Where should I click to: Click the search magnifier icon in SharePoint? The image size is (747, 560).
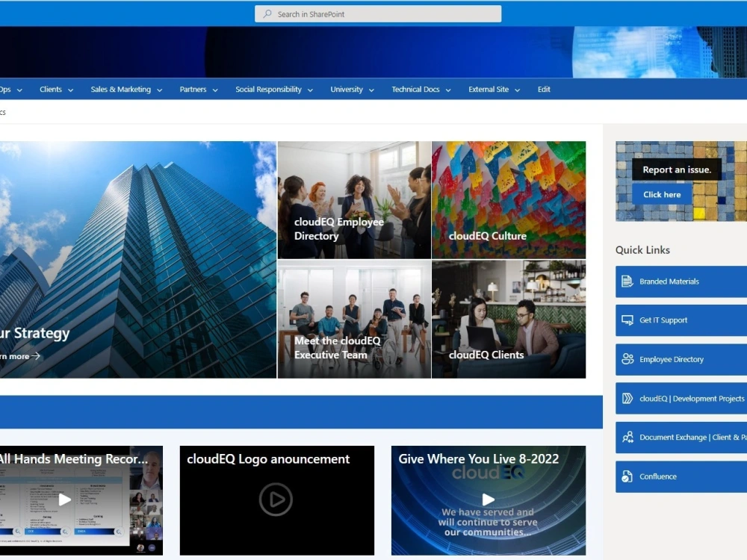tap(267, 13)
